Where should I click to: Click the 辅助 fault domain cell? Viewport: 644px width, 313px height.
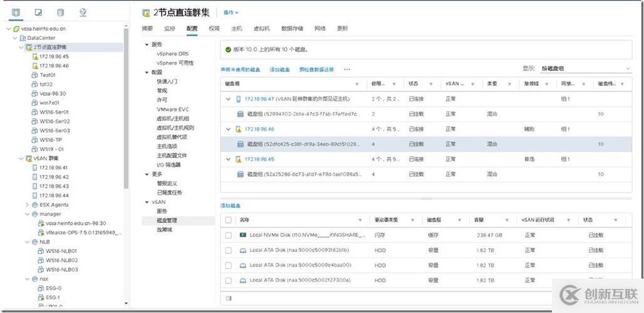(529, 129)
